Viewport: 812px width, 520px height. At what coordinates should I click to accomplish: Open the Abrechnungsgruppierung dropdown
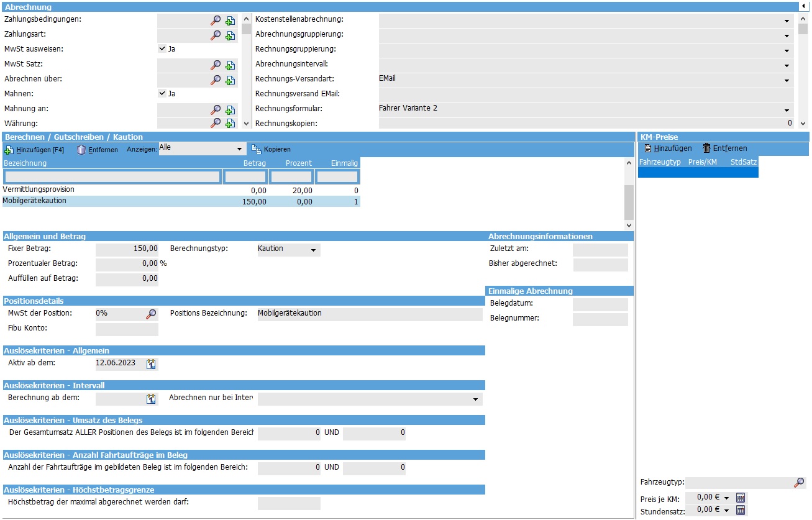coord(787,35)
